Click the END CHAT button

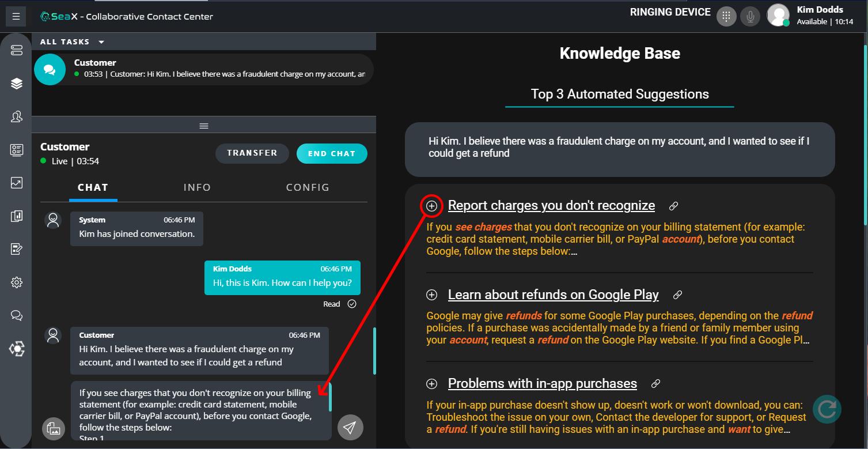pos(331,154)
